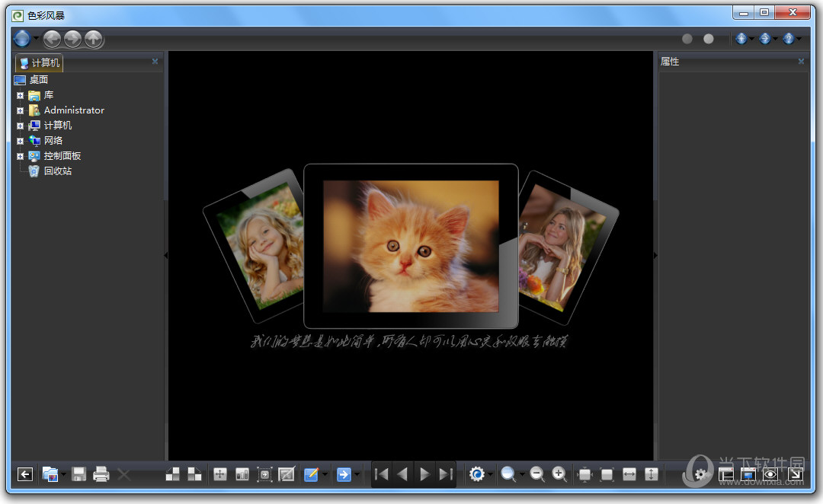Fit image to height icon
823x504 pixels.
click(x=652, y=474)
